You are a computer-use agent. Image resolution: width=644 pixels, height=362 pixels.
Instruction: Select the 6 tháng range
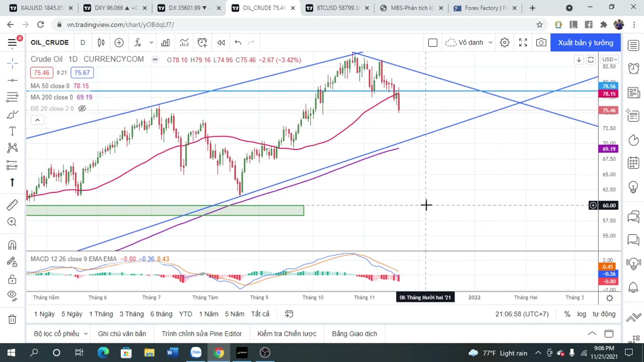tap(161, 314)
